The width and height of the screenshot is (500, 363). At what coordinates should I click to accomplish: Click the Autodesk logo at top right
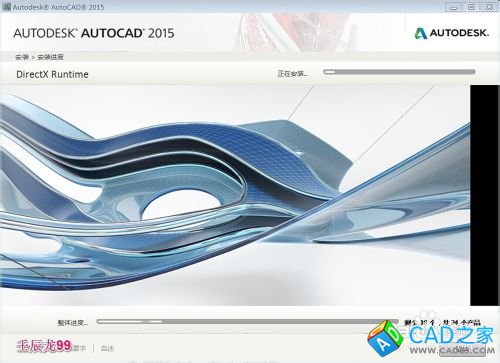pos(452,33)
